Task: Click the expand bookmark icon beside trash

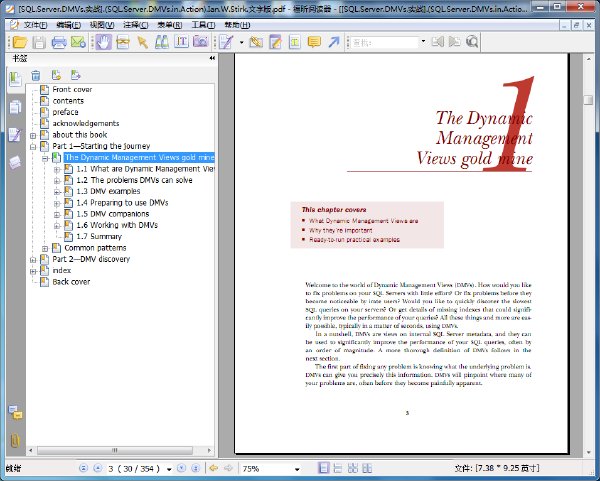Action: click(x=56, y=75)
